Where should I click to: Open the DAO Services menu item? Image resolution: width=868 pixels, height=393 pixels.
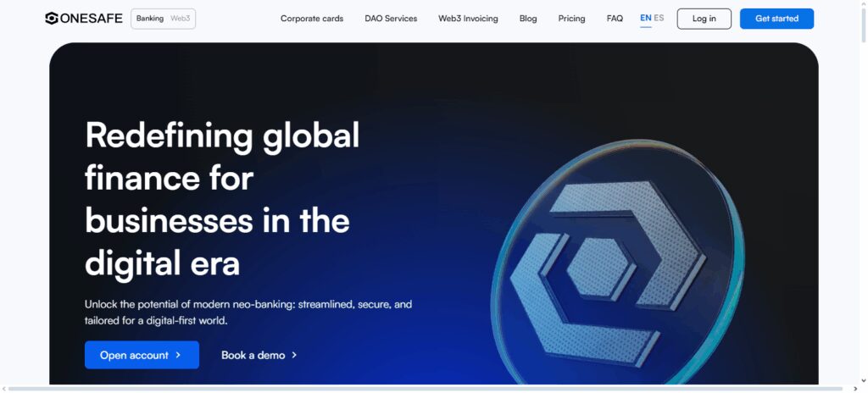tap(391, 19)
